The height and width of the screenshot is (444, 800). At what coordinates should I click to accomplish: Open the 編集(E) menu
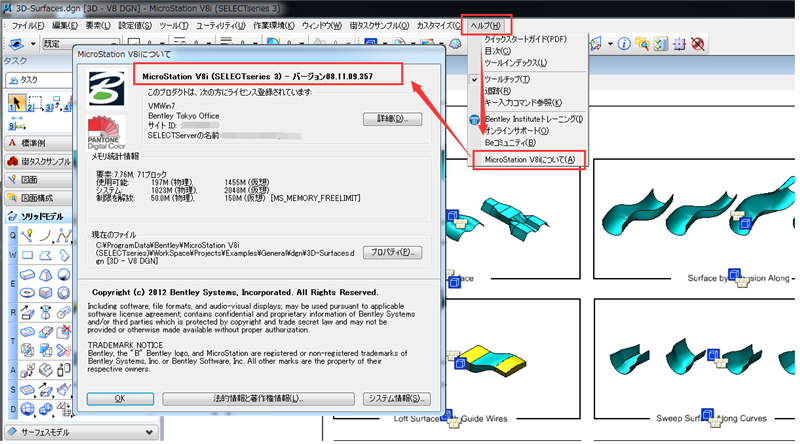(x=65, y=26)
